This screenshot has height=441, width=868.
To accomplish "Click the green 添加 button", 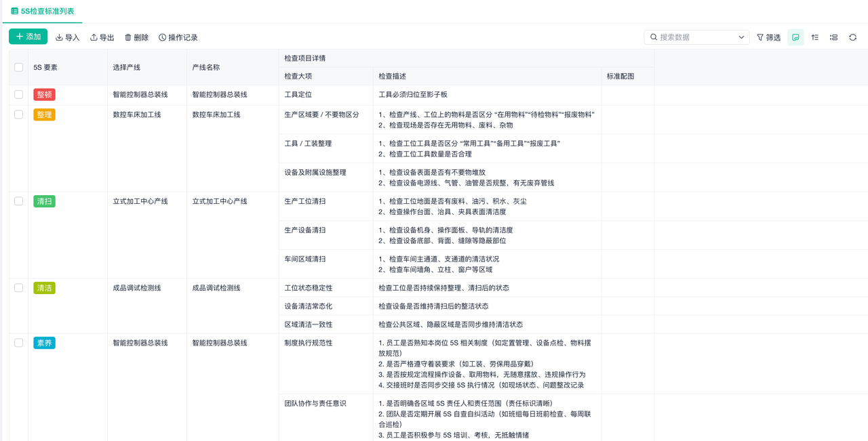I will coord(28,37).
